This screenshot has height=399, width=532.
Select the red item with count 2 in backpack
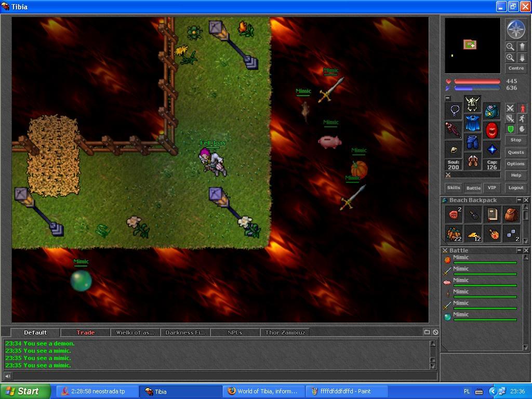tap(454, 215)
